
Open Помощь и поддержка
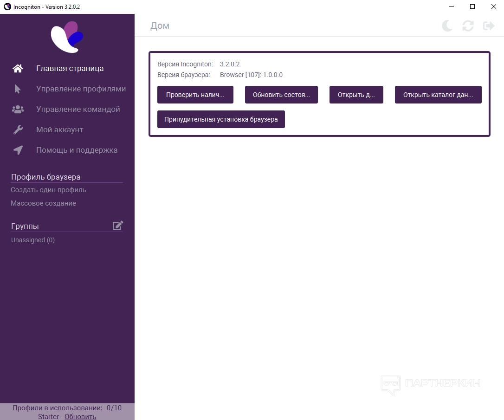(77, 150)
